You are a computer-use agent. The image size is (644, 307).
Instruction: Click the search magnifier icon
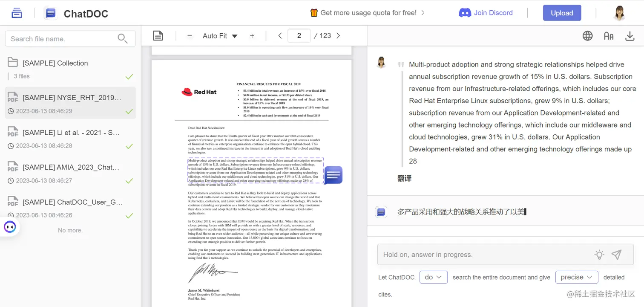(123, 38)
